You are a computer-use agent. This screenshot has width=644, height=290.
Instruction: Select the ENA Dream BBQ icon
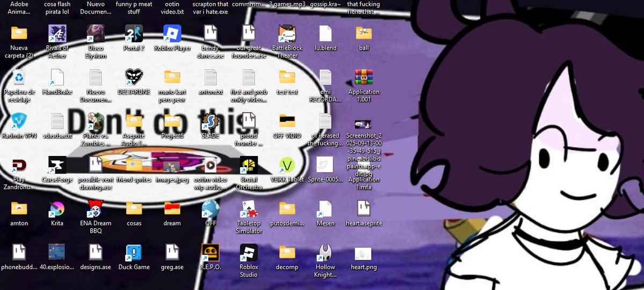[x=96, y=209]
